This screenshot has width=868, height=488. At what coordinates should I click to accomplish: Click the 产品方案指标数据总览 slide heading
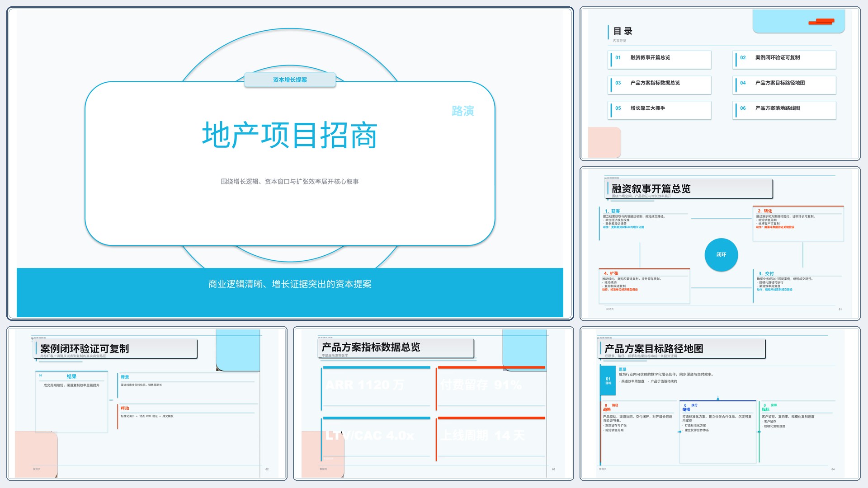coord(371,347)
